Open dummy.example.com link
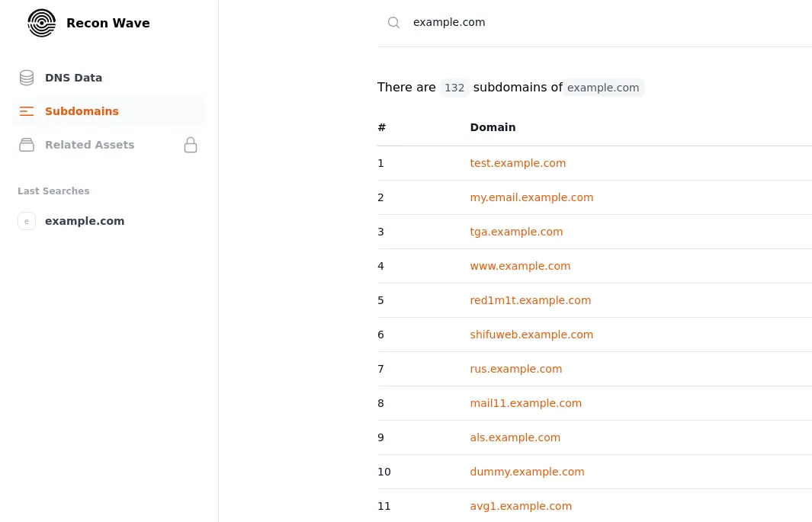The height and width of the screenshot is (522, 812). 527,472
